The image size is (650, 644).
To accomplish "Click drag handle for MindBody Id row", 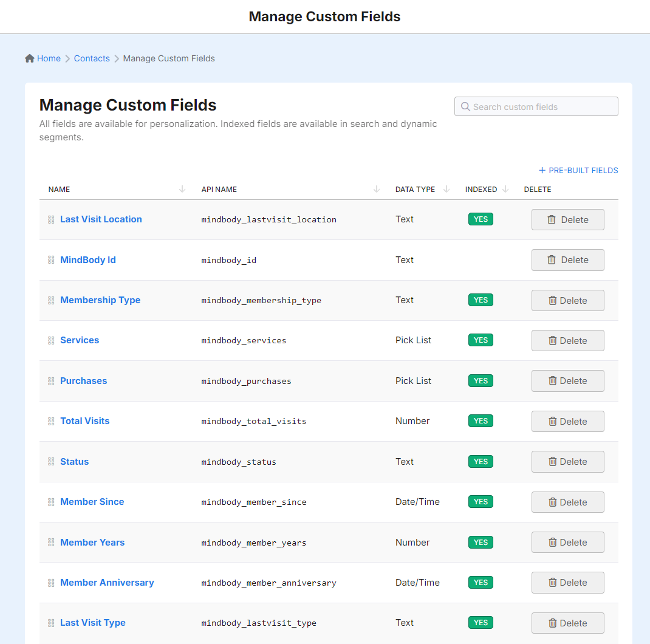I will pyautogui.click(x=51, y=260).
